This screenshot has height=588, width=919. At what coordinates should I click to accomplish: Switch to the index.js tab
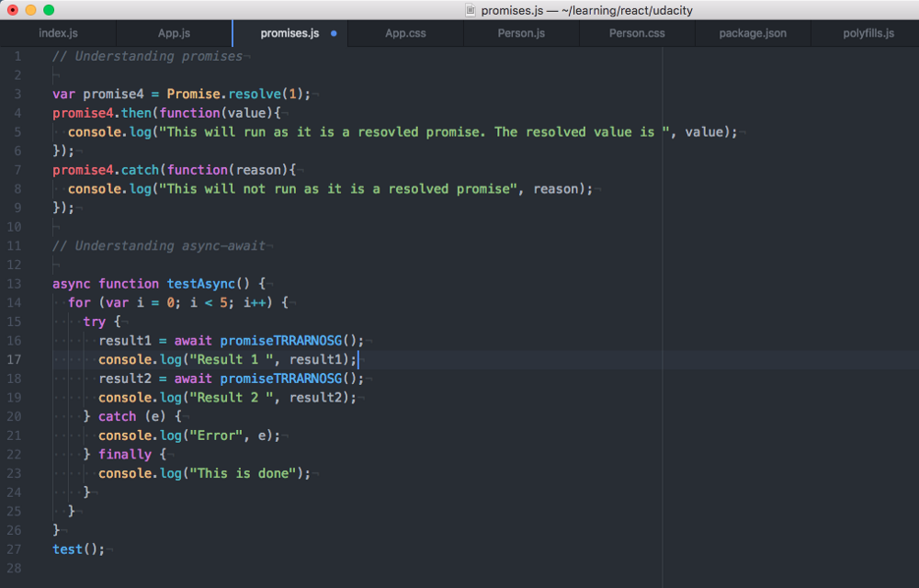(x=58, y=32)
